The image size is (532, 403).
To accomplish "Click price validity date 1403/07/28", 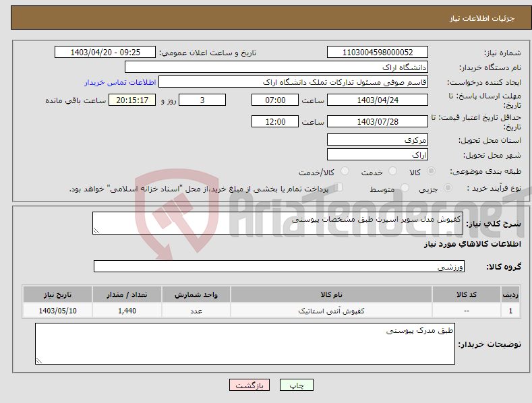I will click(378, 121).
